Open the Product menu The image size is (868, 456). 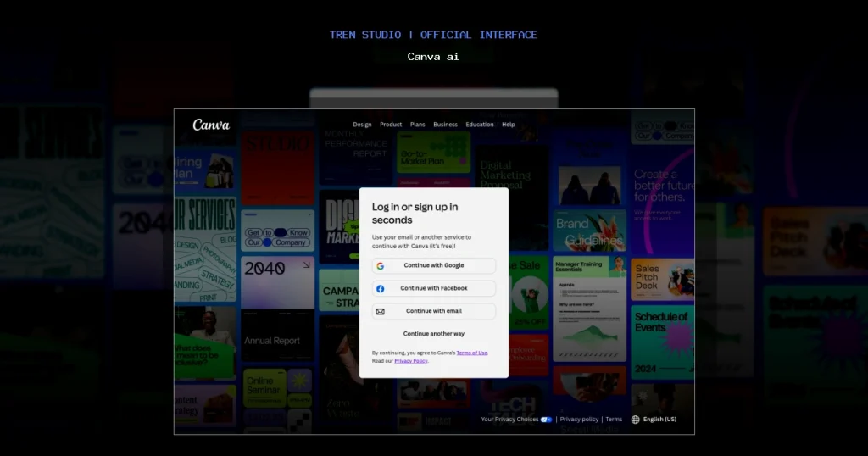391,125
